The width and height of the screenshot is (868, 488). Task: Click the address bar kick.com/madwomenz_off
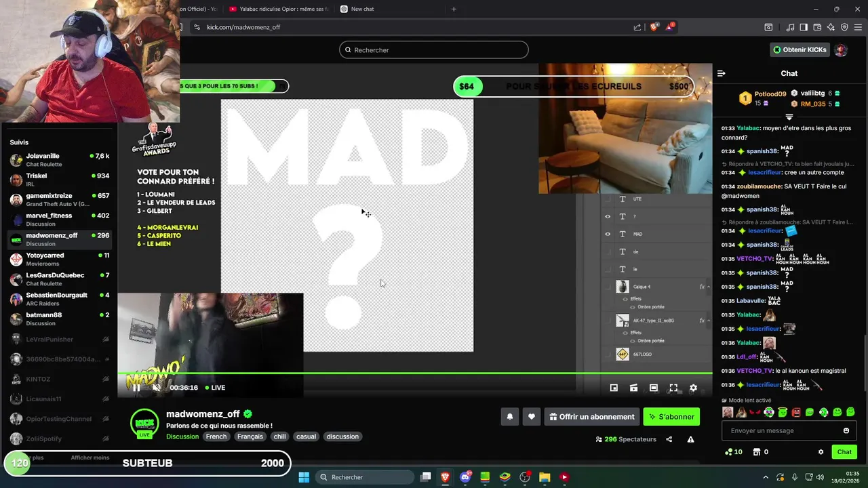point(243,27)
